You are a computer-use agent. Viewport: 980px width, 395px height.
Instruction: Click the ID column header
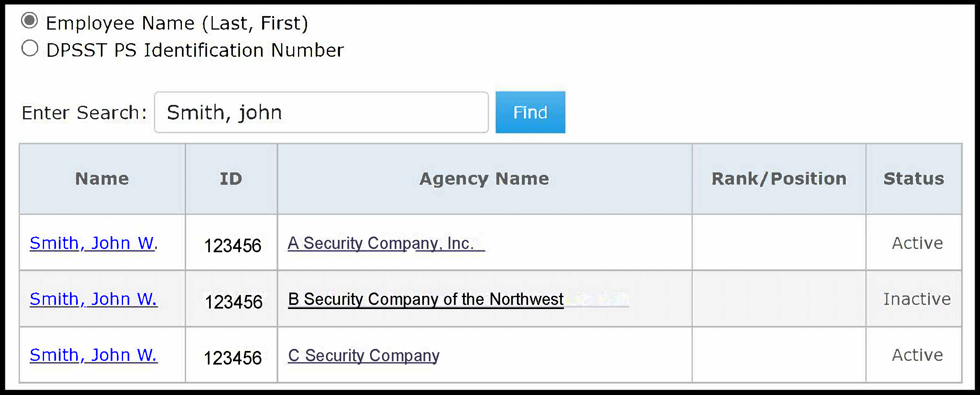click(x=231, y=179)
